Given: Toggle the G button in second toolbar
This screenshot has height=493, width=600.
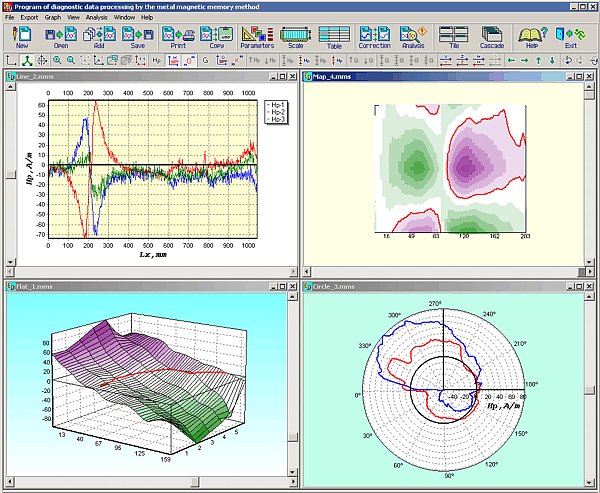Looking at the screenshot, I should [x=205, y=60].
